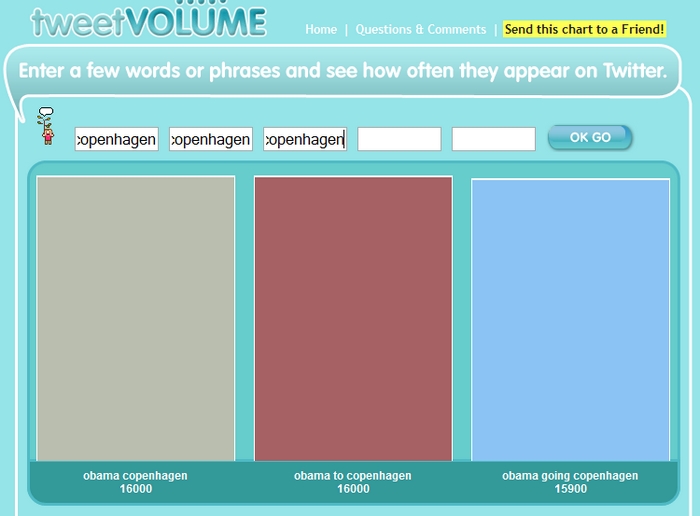Click the 'obama going copenhagen' label
This screenshot has width=700, height=516.
pos(570,476)
